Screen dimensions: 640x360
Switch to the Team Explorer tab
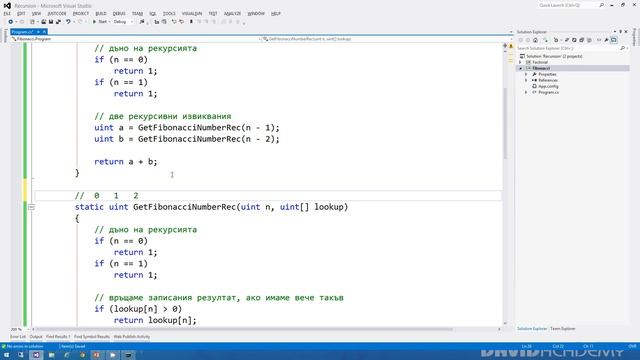coord(562,329)
